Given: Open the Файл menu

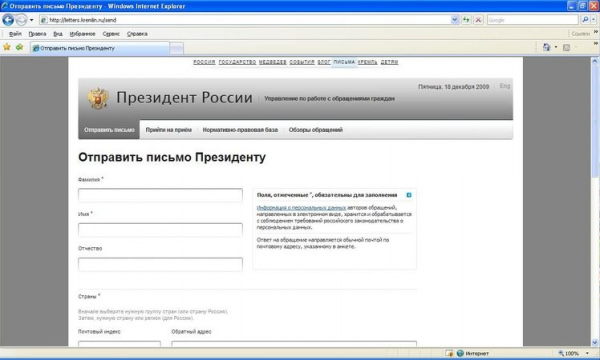Looking at the screenshot, I should tap(15, 34).
